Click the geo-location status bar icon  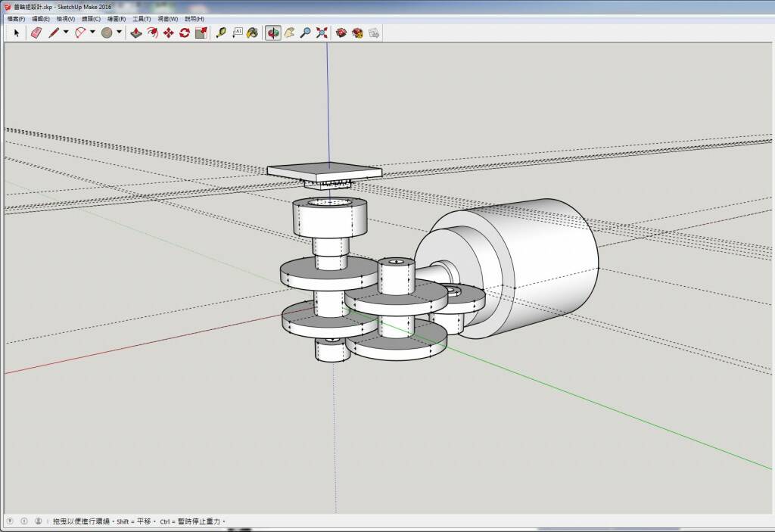(x=10, y=521)
